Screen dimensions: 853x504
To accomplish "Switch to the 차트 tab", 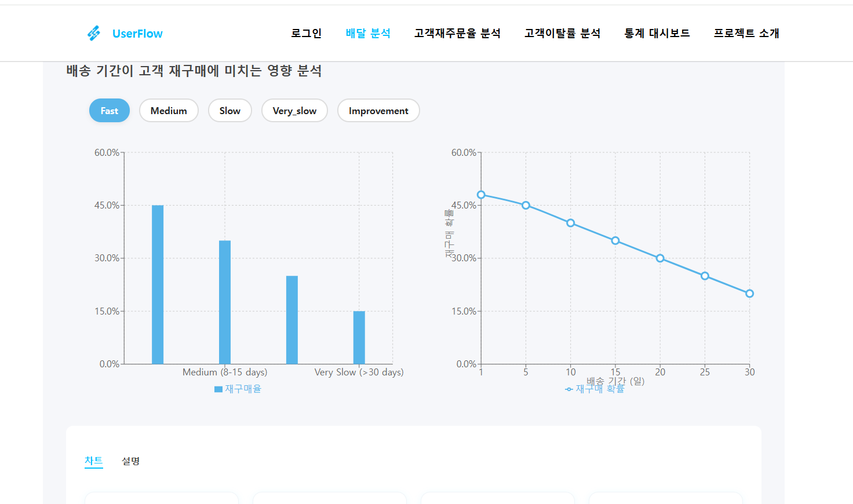I will click(x=93, y=461).
